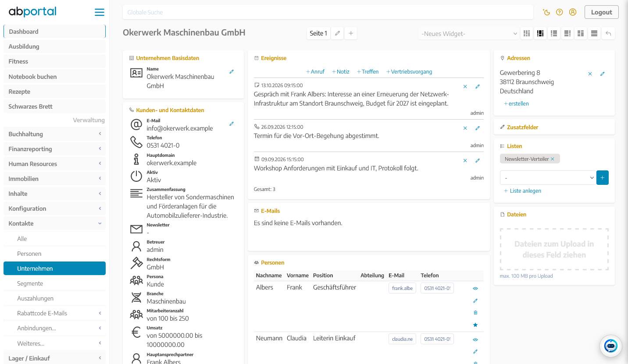Open the help question mark icon
Viewport: 628px width, 364px height.
[560, 12]
